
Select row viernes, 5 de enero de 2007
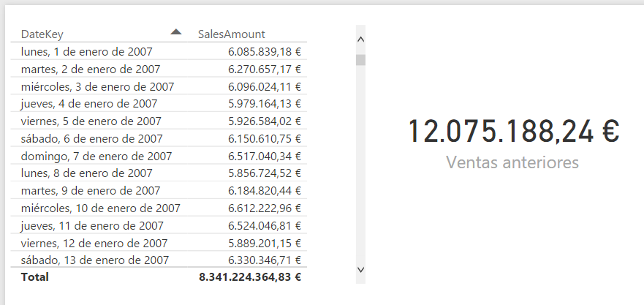pos(159,121)
